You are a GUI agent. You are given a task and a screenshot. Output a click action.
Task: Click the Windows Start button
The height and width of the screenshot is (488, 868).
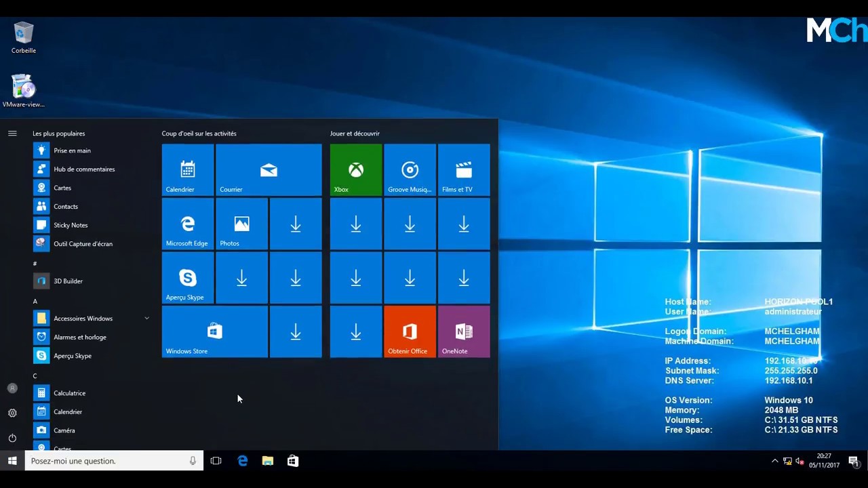[x=12, y=461]
